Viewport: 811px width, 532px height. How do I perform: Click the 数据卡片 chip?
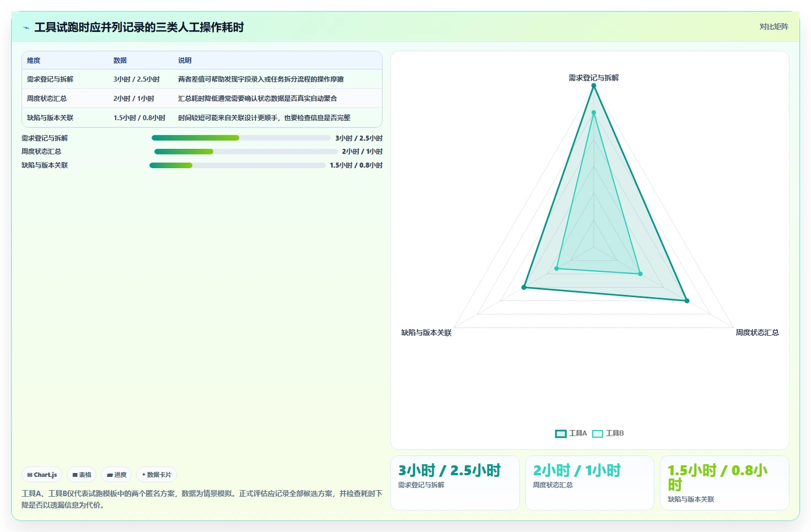157,475
